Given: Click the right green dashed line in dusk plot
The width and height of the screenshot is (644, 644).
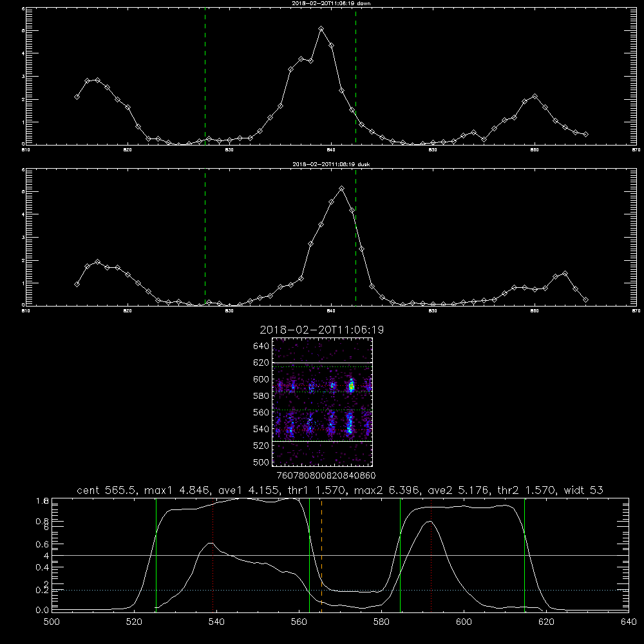Looking at the screenshot, I should (x=355, y=237).
